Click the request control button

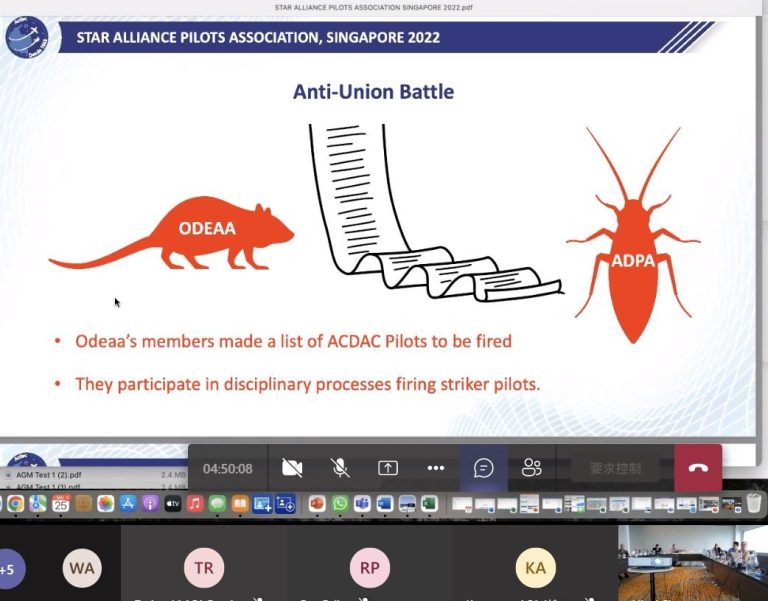[x=615, y=469]
